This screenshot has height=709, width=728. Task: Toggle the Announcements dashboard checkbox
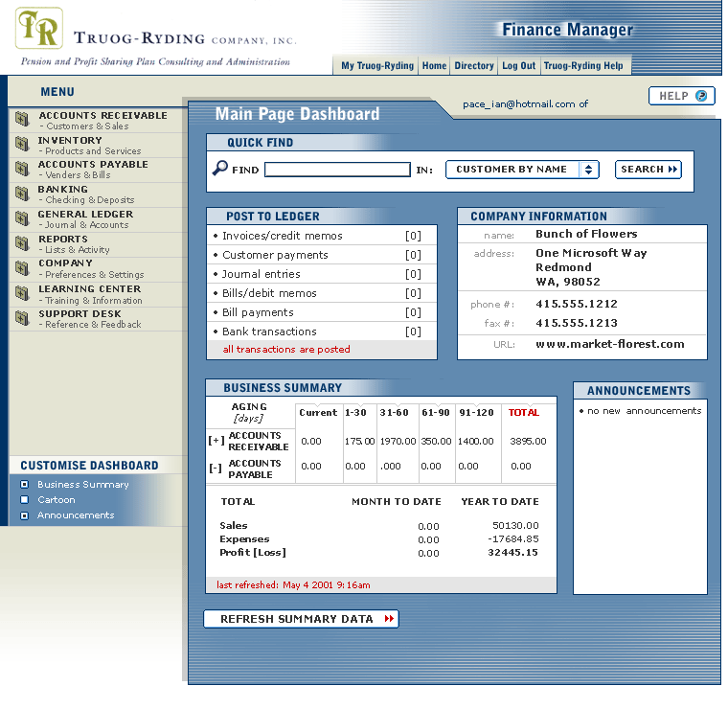(x=25, y=515)
